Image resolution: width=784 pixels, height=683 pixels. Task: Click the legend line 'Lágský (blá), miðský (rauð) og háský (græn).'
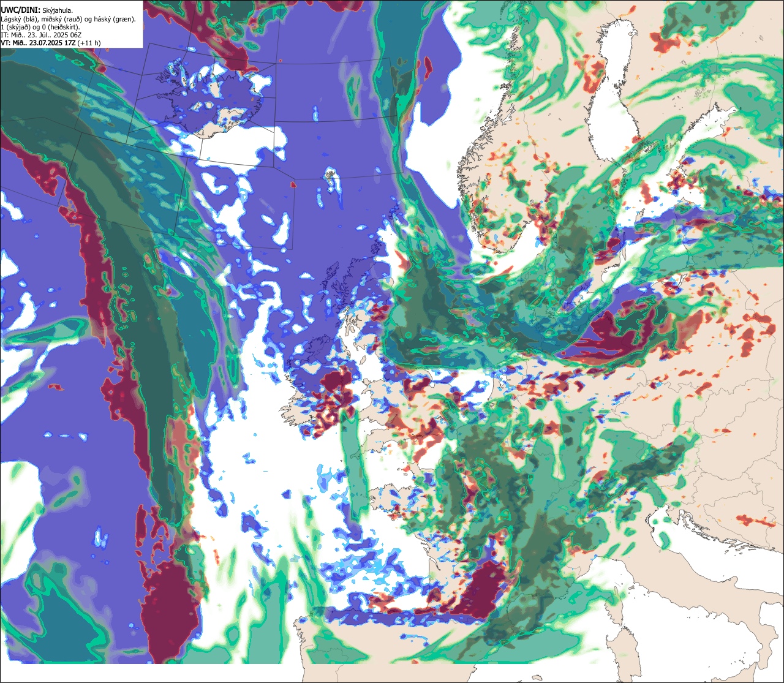[68, 19]
